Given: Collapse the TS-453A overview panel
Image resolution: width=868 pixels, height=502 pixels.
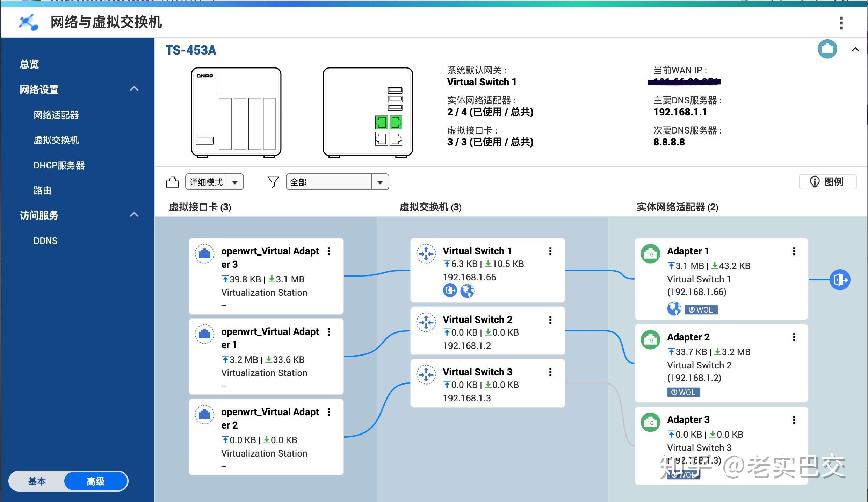Looking at the screenshot, I should click(x=855, y=49).
